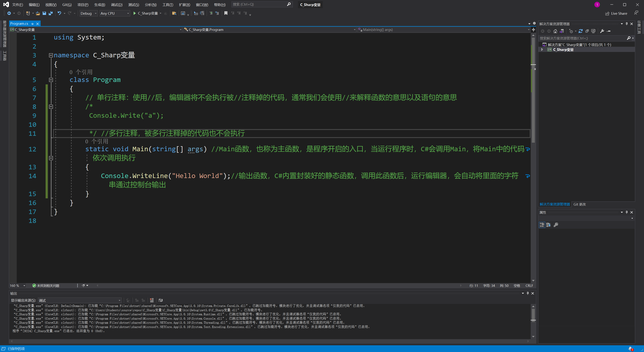Open the Debug configuration dropdown
Screen dimensions: 644x352
[x=89, y=13]
